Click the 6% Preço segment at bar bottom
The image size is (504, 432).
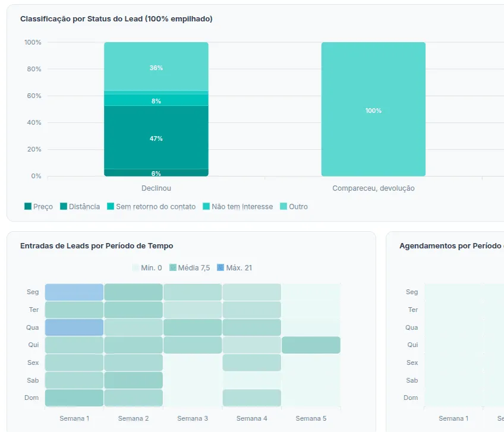(x=156, y=173)
